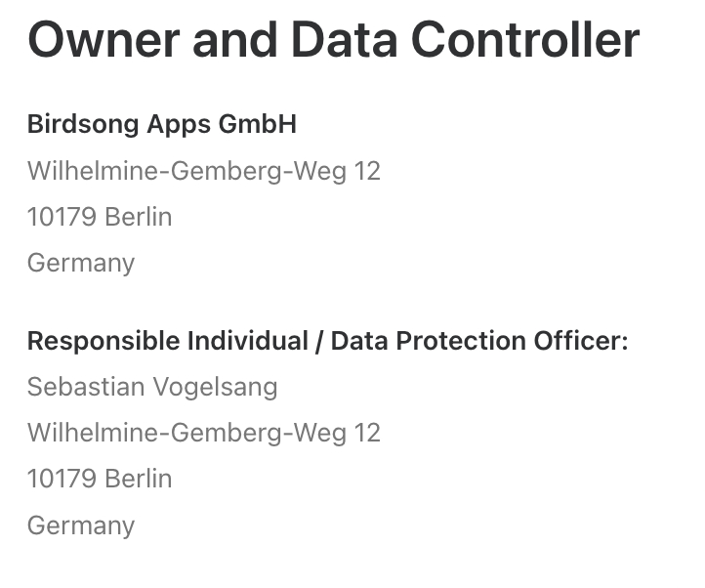Viewport: 705px width, 588px height.
Task: Click 10179 Berlin under the company address
Action: (100, 217)
